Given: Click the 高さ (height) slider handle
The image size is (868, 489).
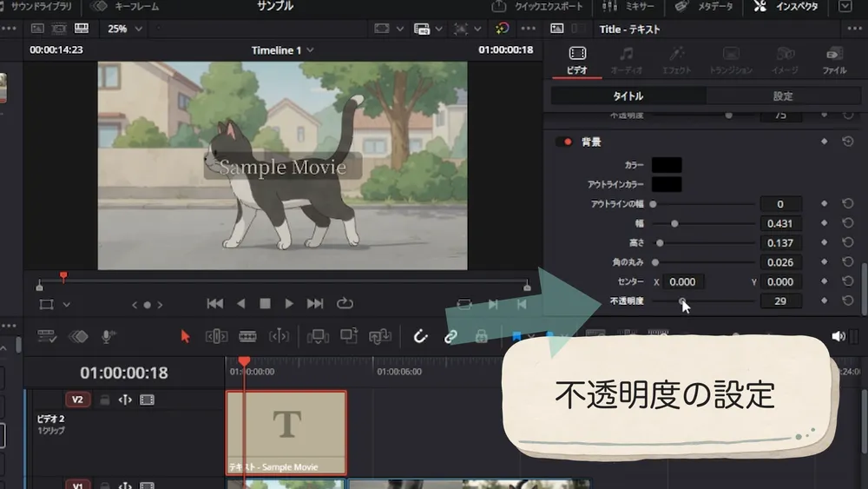Looking at the screenshot, I should click(660, 243).
